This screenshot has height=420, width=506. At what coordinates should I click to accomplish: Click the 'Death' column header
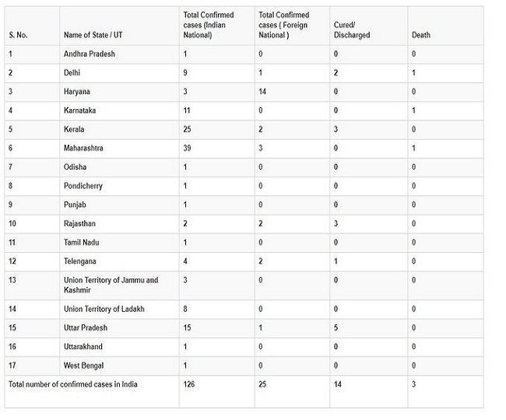(x=420, y=35)
